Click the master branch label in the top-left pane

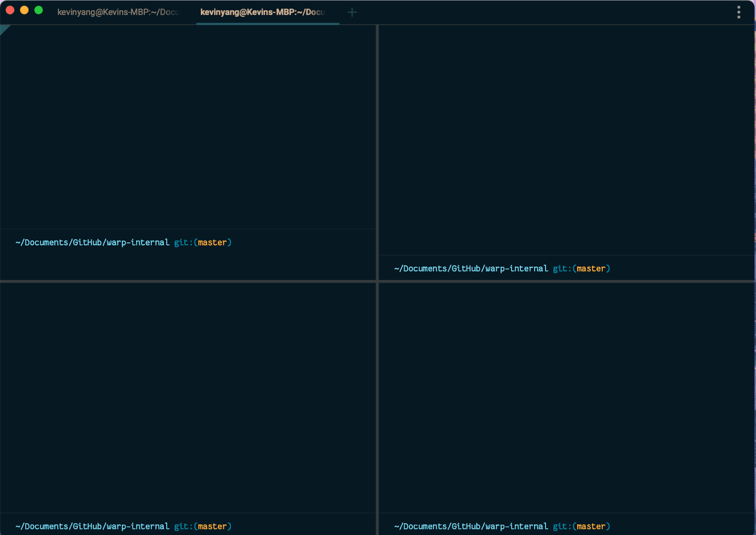(x=212, y=243)
